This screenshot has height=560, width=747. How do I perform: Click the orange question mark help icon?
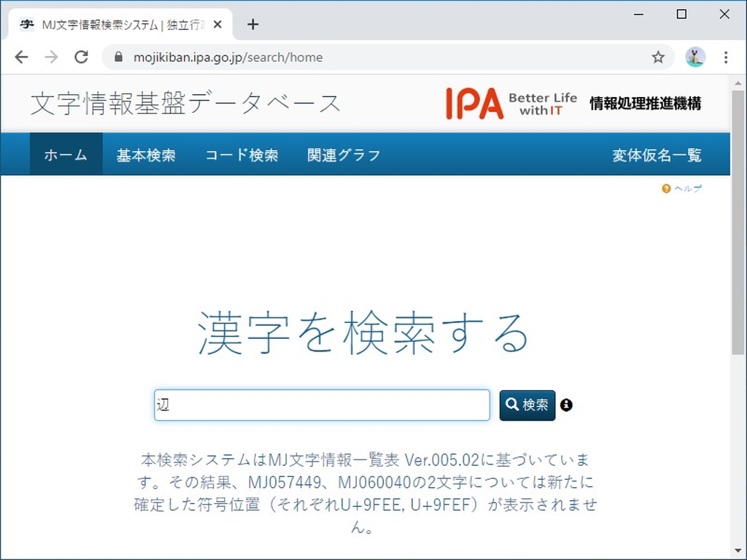pos(665,188)
